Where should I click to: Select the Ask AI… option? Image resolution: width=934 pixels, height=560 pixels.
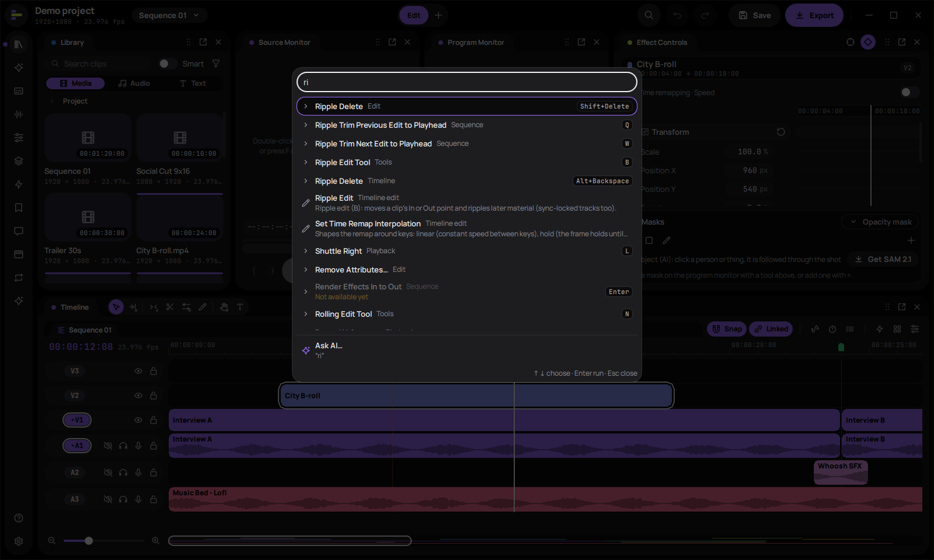point(467,350)
